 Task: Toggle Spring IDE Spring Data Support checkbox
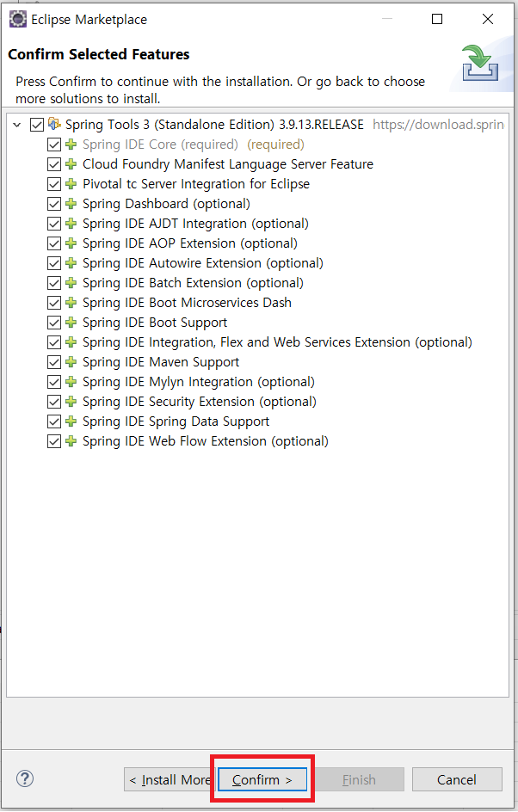(x=54, y=421)
